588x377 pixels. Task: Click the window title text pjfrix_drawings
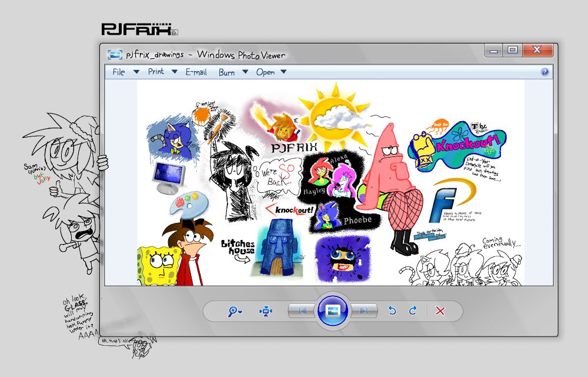(155, 55)
